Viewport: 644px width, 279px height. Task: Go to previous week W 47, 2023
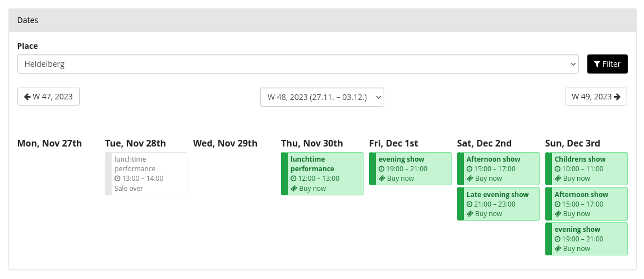coord(49,97)
